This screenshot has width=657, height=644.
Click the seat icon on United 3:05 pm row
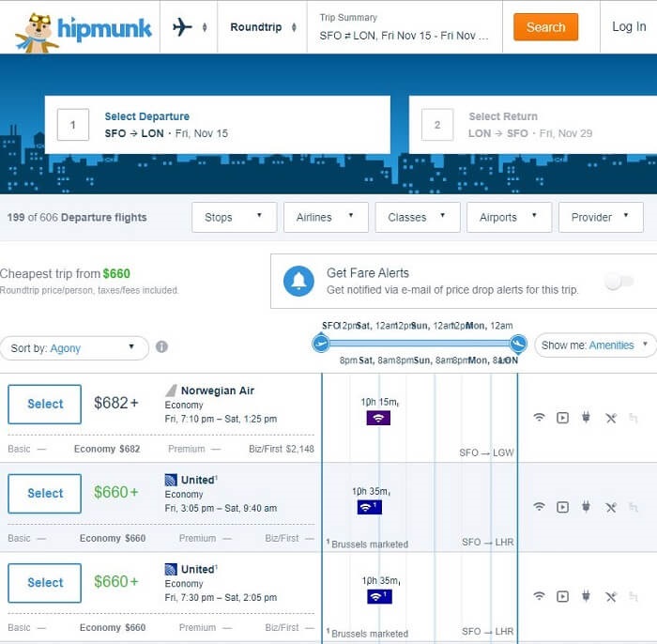pyautogui.click(x=634, y=507)
